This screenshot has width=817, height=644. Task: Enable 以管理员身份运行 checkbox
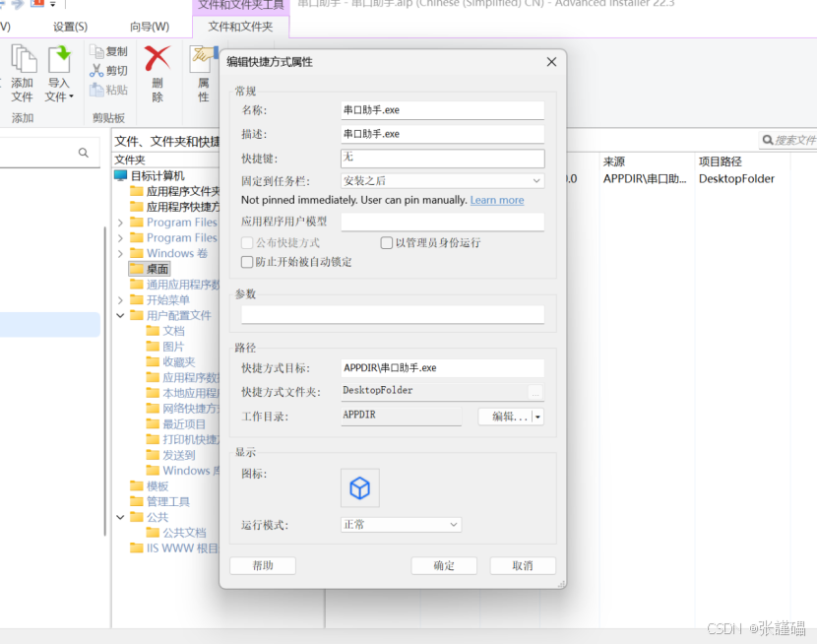point(386,243)
